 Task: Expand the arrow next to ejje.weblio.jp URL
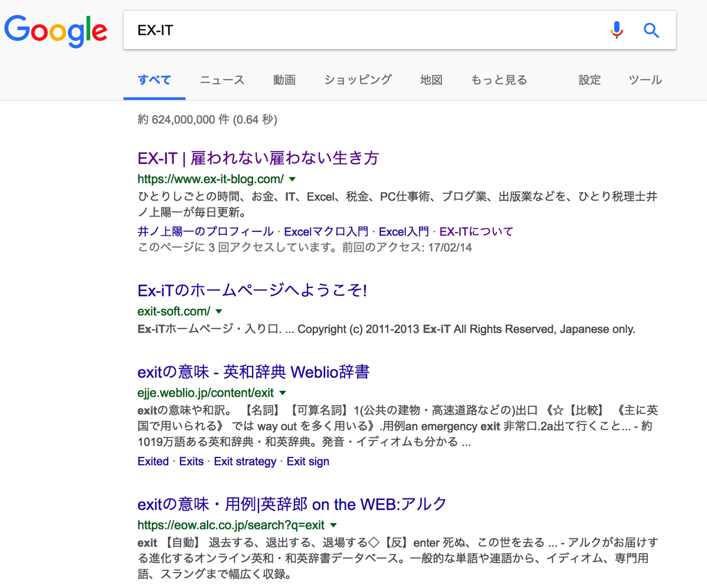[283, 393]
